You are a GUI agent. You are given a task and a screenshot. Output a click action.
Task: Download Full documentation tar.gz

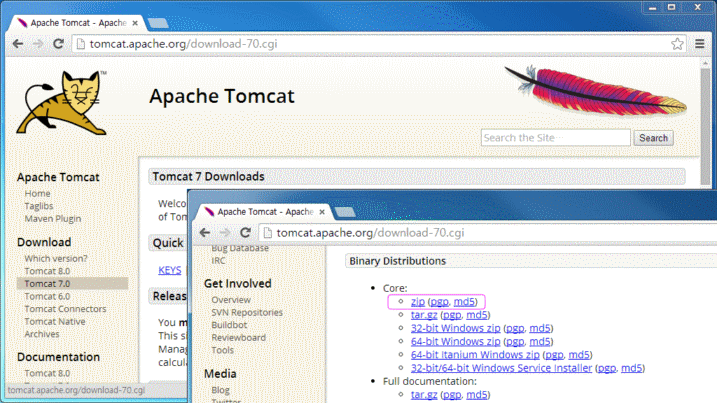click(424, 395)
